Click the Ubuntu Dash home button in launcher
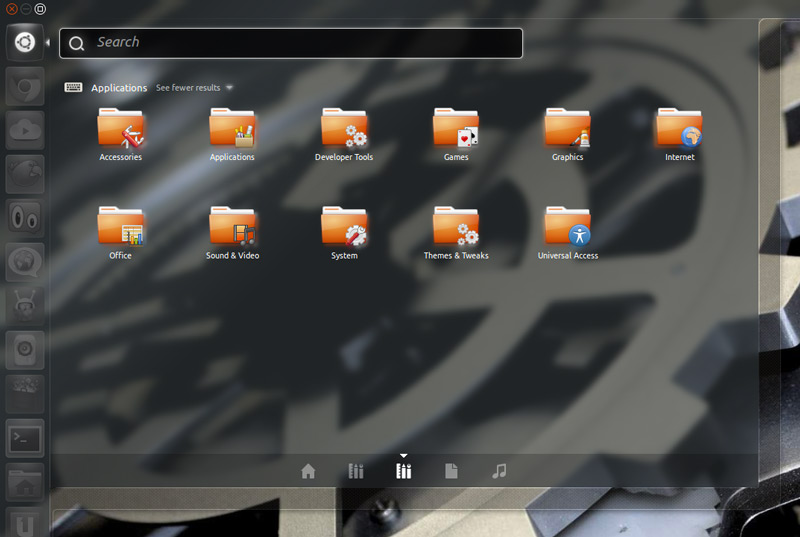Image resolution: width=800 pixels, height=537 pixels. tap(25, 43)
